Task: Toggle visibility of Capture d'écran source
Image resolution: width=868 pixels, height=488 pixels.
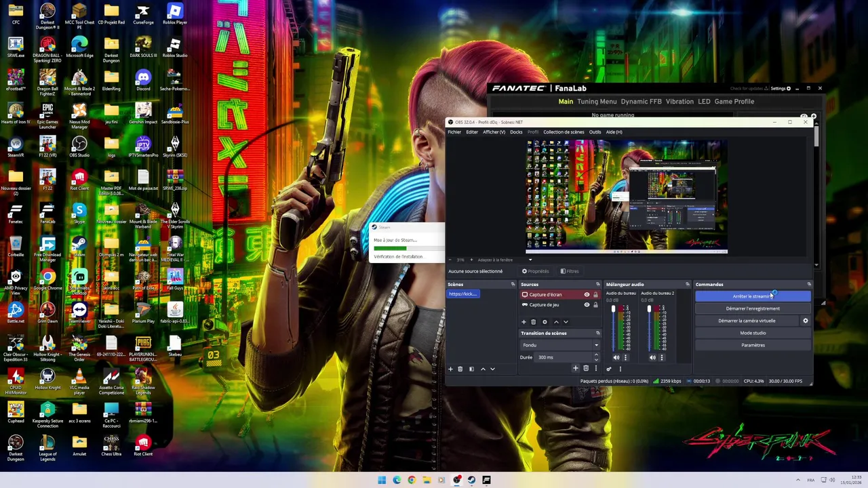Action: [x=587, y=295]
